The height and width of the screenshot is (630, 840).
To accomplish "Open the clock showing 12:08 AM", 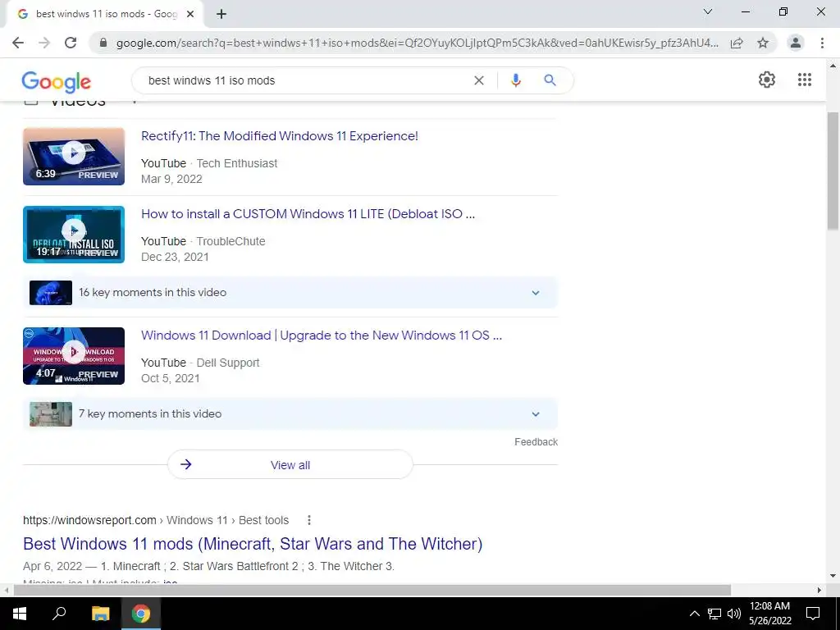I will [x=769, y=614].
